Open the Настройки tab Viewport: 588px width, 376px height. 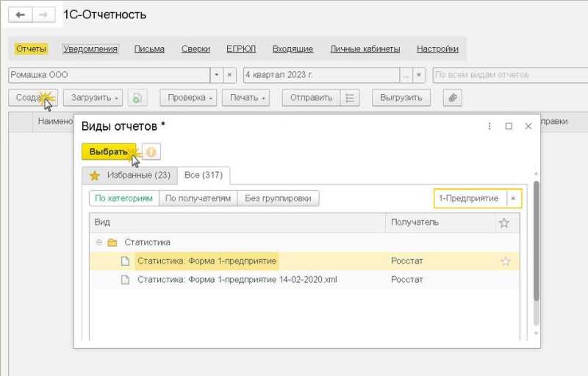click(x=437, y=49)
